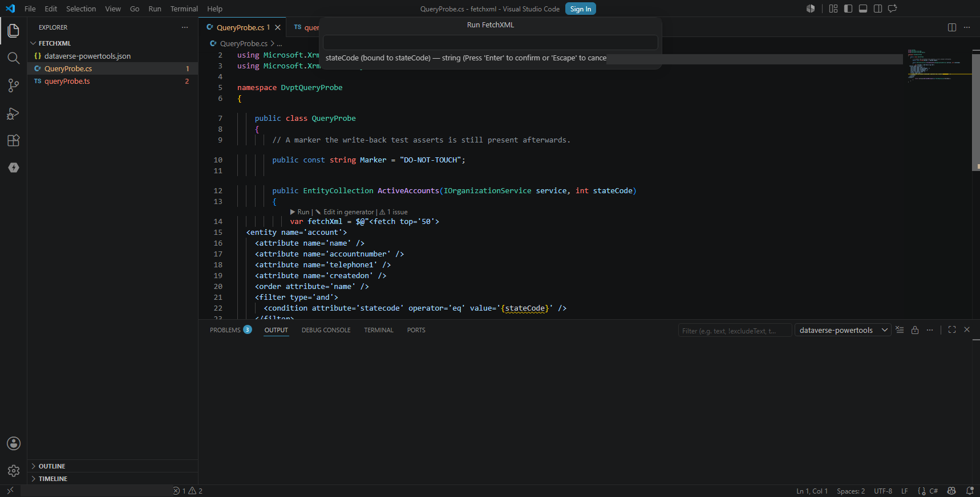
Task: Open the Go menu
Action: [135, 9]
